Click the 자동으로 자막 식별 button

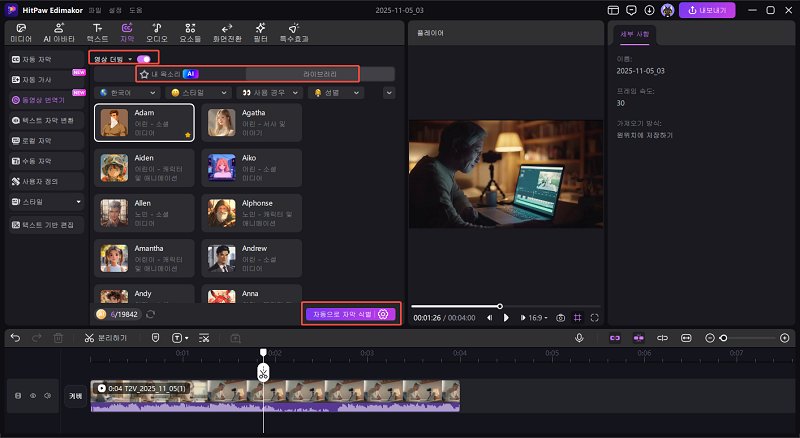click(340, 314)
